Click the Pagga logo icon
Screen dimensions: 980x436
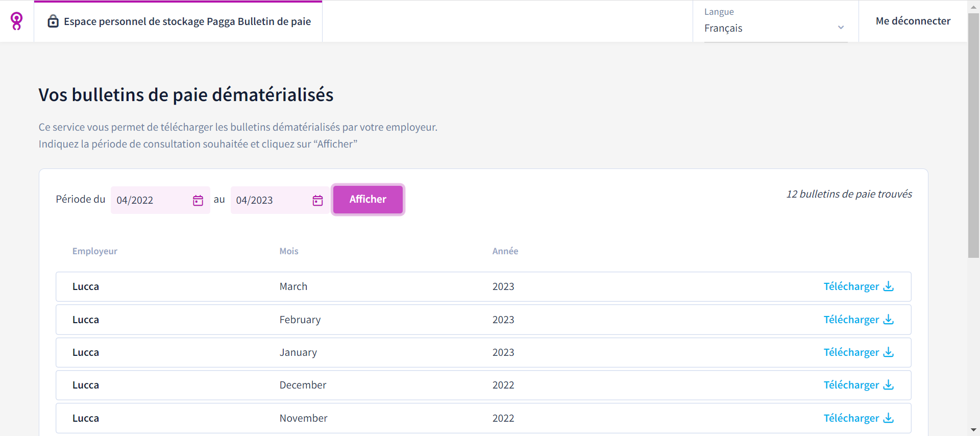[x=16, y=21]
